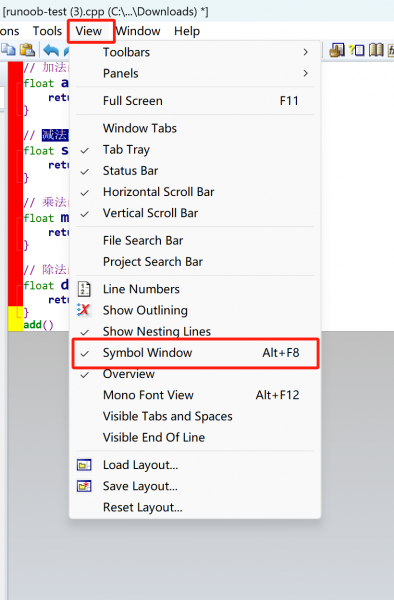Click the Load Layout icon
This screenshot has height=600, width=394.
click(84, 465)
